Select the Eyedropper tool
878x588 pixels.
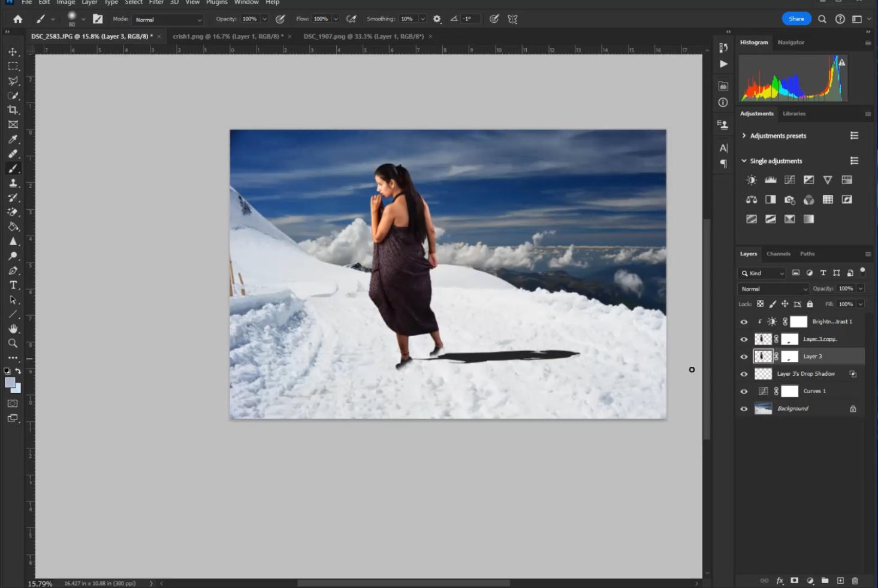pos(13,140)
